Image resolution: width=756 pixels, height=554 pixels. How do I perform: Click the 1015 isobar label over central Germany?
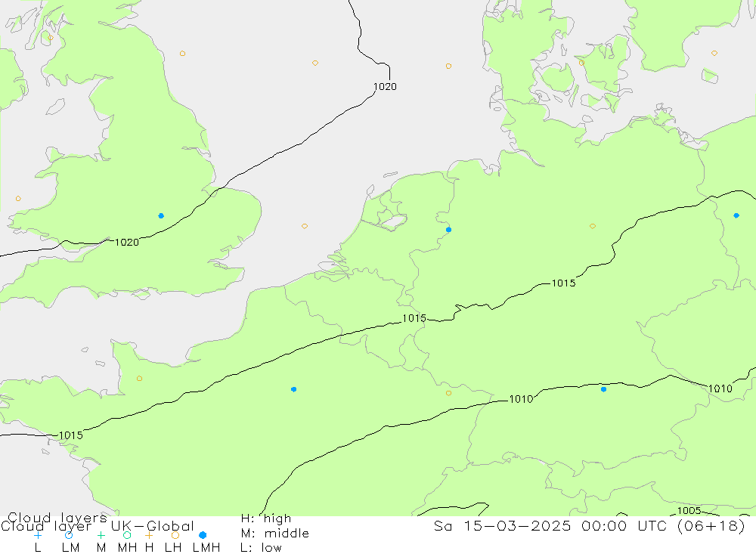click(x=564, y=283)
